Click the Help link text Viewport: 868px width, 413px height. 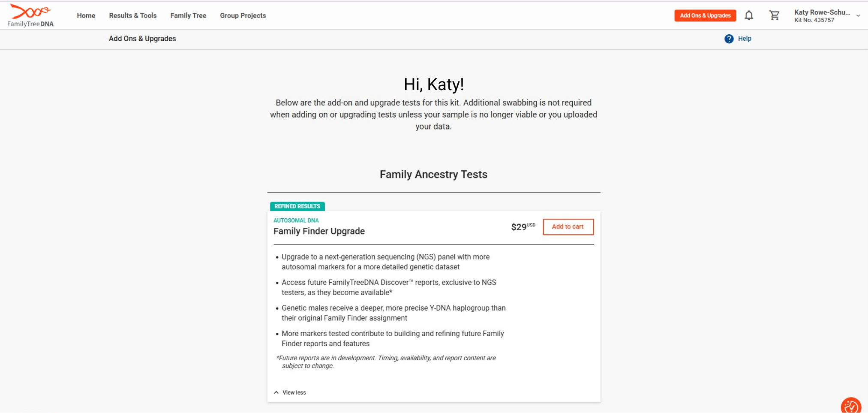[x=745, y=39]
